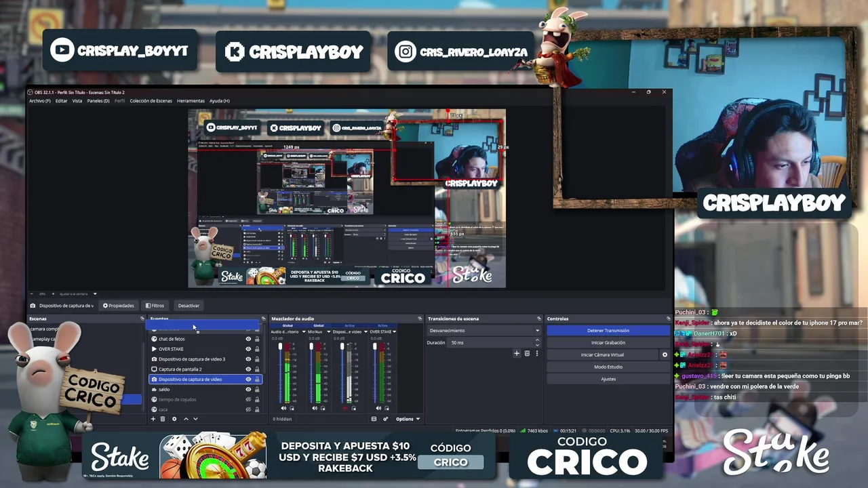Increase transition duration with up stepper

538,341
